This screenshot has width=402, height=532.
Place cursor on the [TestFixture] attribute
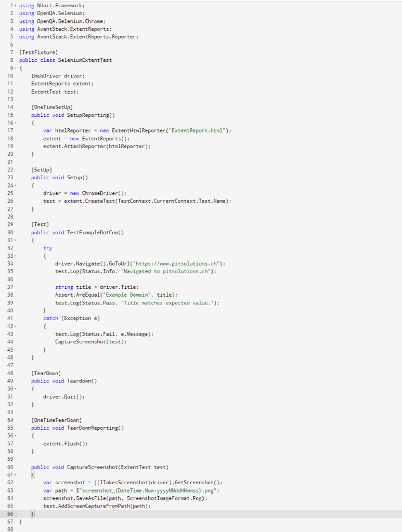click(x=38, y=52)
